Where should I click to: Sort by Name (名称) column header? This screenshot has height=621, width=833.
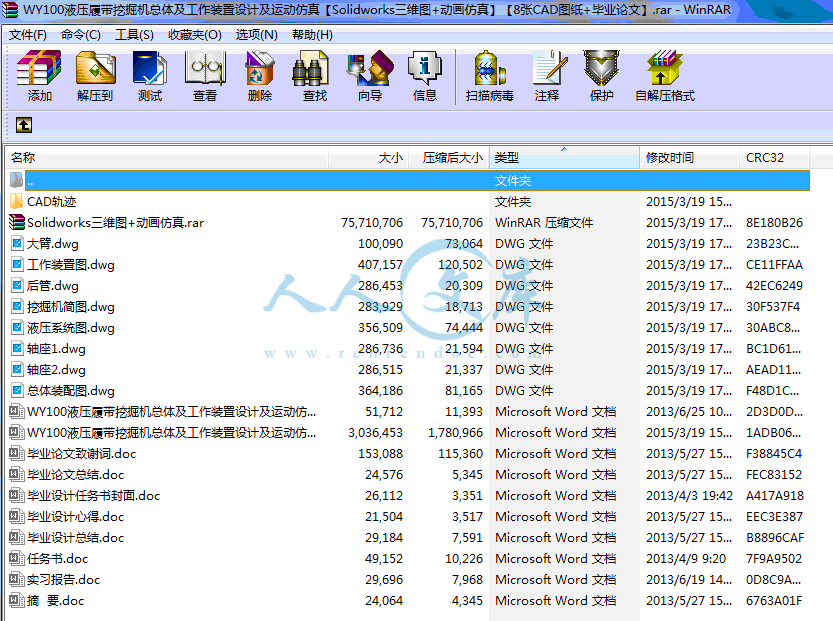167,158
